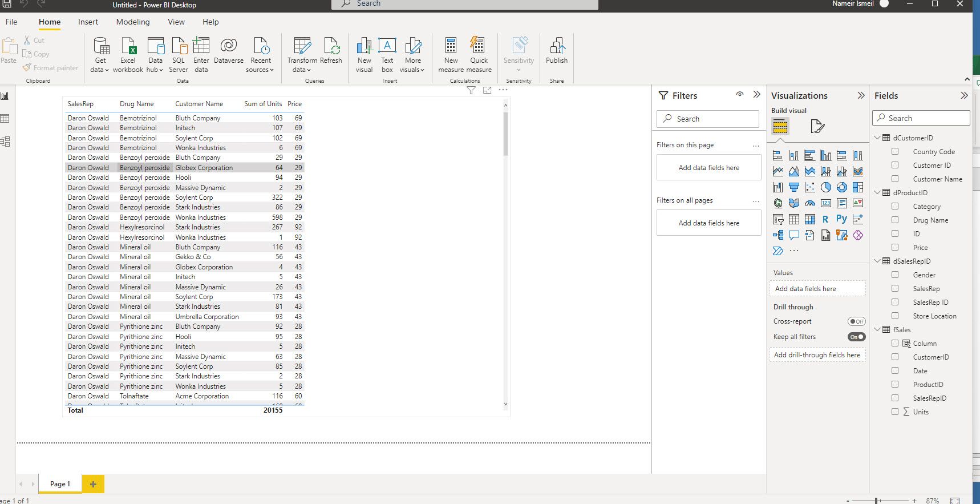This screenshot has height=504, width=980.
Task: Check the Customer Name field
Action: (x=895, y=179)
